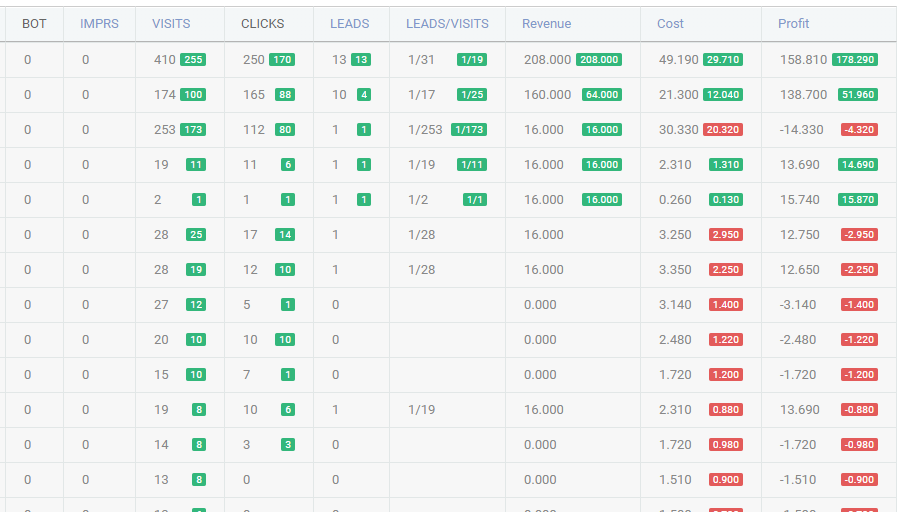This screenshot has width=897, height=512.
Task: Sort table by the VISITS column header
Action: pyautogui.click(x=171, y=24)
